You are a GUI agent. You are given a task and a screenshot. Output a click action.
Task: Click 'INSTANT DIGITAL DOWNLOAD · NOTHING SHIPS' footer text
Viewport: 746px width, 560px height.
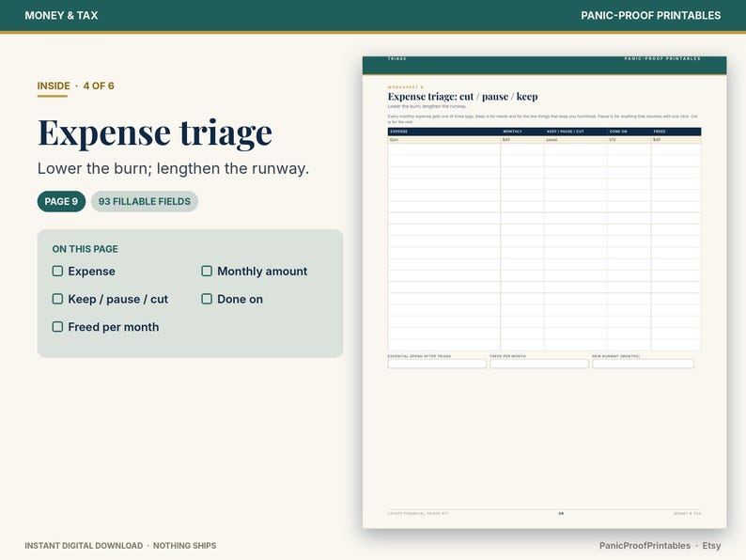[x=120, y=546]
